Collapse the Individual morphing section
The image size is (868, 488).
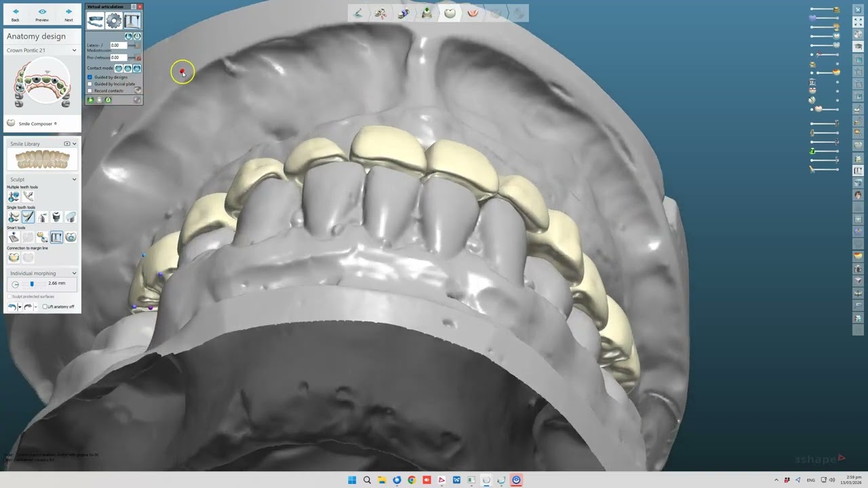coord(74,273)
